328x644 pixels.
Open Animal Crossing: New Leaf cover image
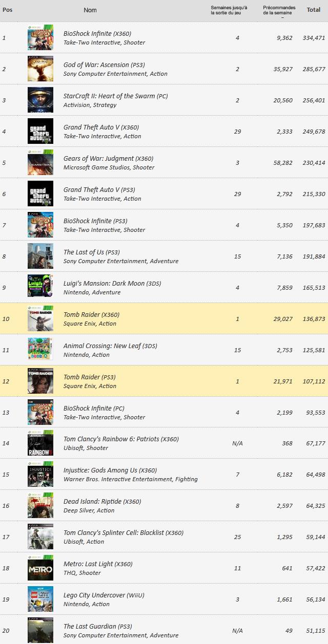(40, 350)
